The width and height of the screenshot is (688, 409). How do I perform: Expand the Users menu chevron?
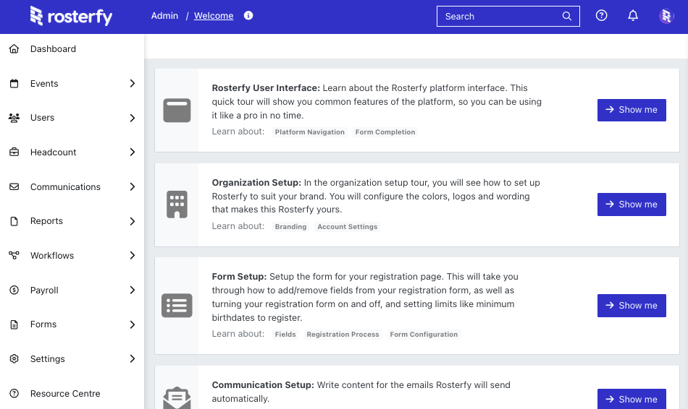pos(132,118)
